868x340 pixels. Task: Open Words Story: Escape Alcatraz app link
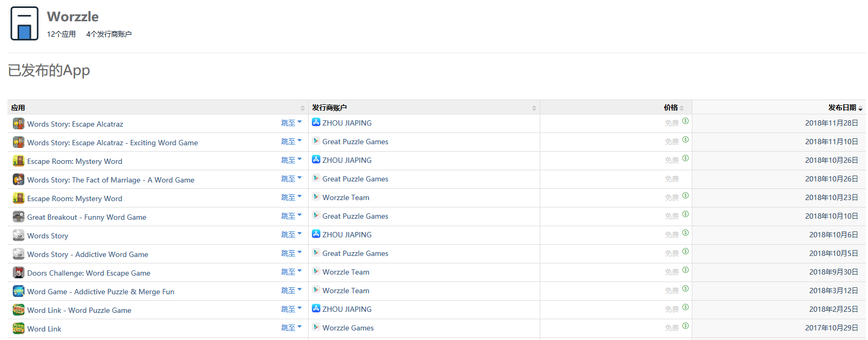[x=75, y=124]
